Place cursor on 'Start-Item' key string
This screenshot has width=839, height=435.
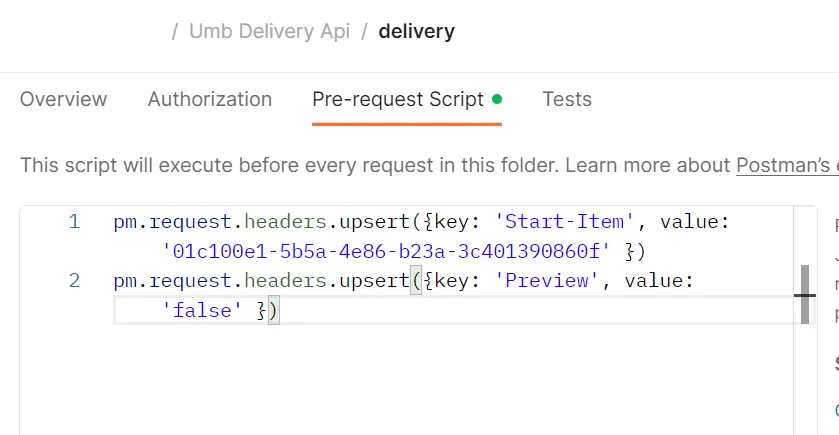click(564, 222)
